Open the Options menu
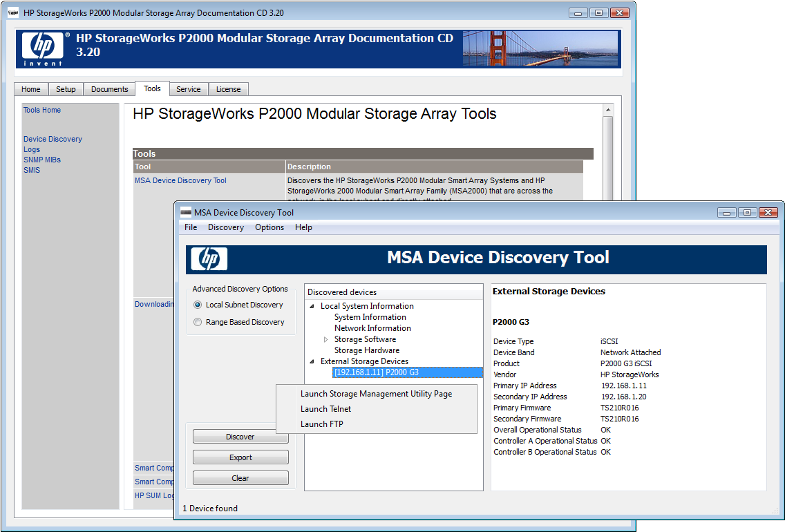785x532 pixels. (x=269, y=227)
